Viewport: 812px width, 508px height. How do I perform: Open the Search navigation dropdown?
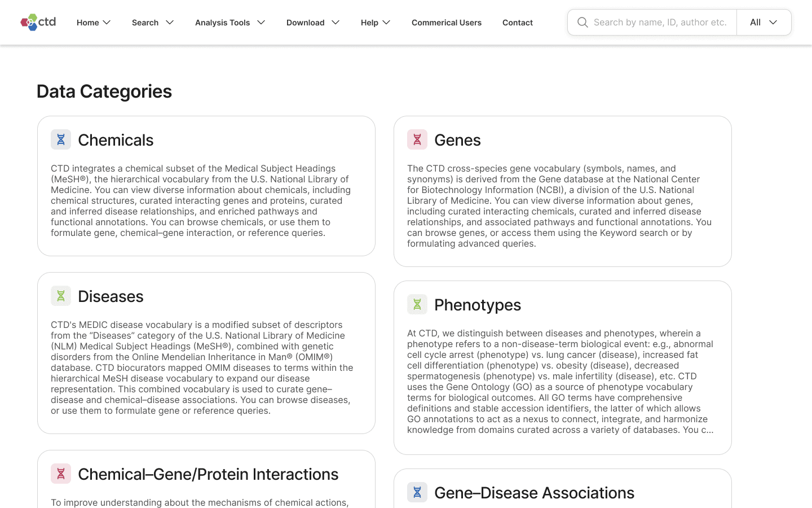153,23
